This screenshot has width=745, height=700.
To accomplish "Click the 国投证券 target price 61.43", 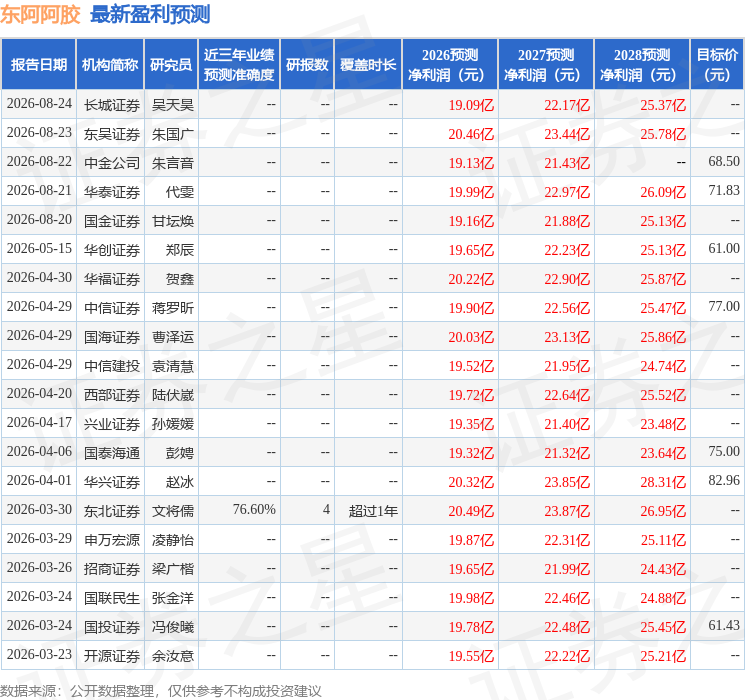I will point(724,625).
